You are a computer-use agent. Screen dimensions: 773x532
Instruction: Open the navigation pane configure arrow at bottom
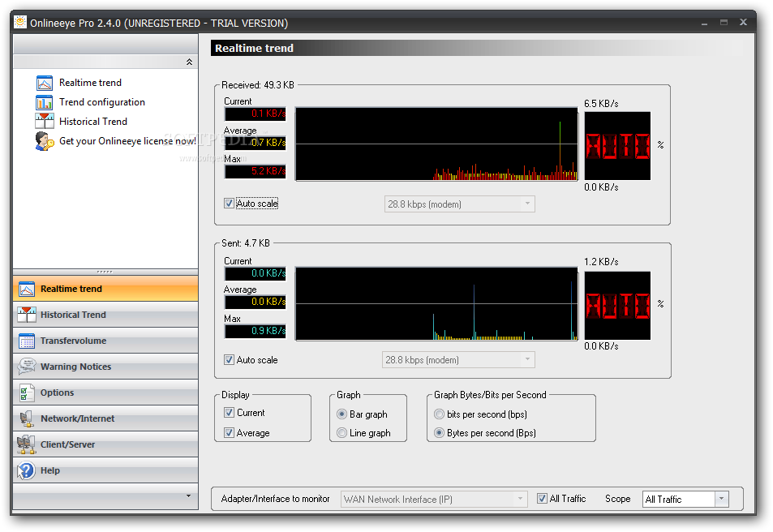click(188, 496)
